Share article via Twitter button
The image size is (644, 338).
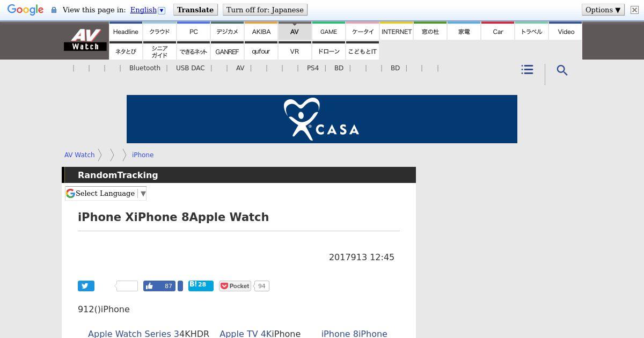pos(86,286)
